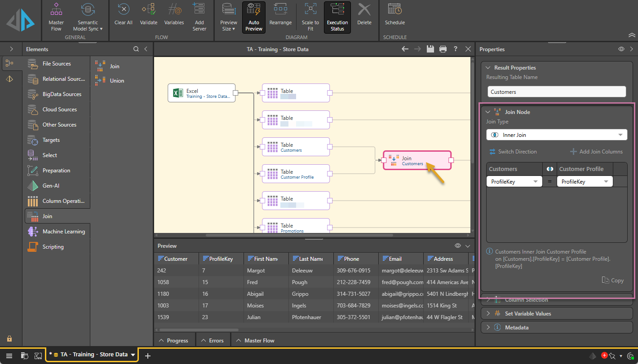Toggle Execution Status display
The image size is (638, 364).
337,17
